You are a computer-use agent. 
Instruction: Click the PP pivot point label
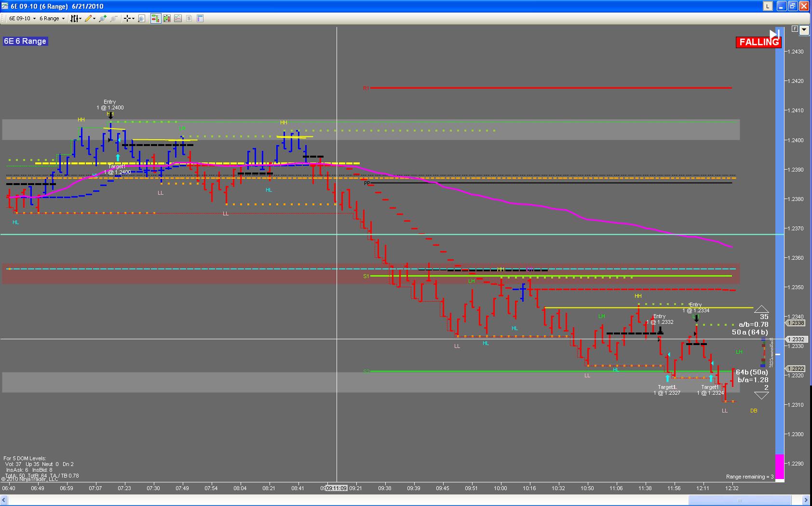tap(367, 183)
